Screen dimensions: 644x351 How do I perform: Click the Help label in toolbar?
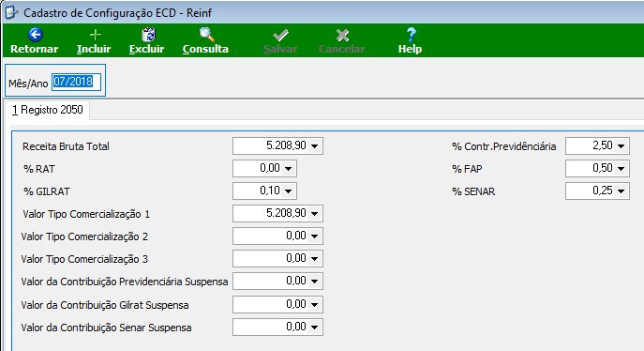tap(410, 49)
